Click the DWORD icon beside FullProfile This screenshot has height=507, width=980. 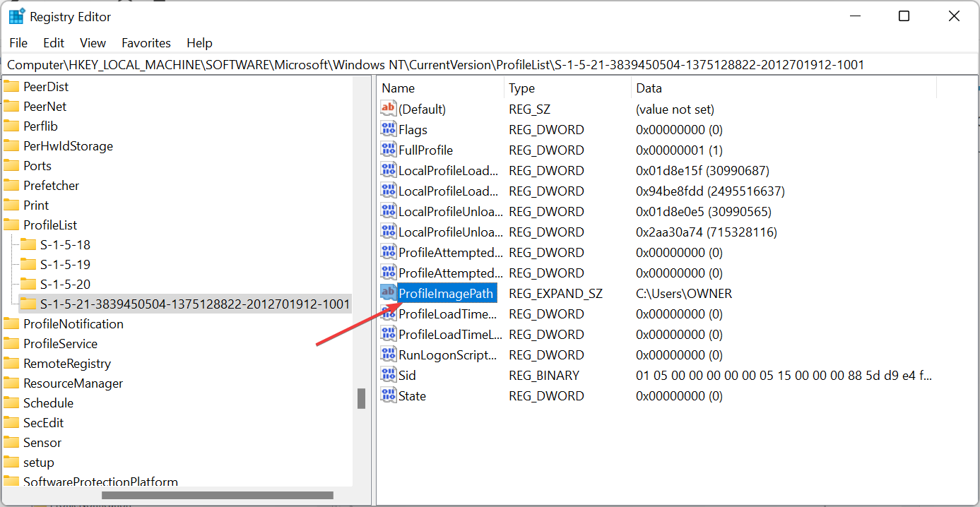(389, 150)
